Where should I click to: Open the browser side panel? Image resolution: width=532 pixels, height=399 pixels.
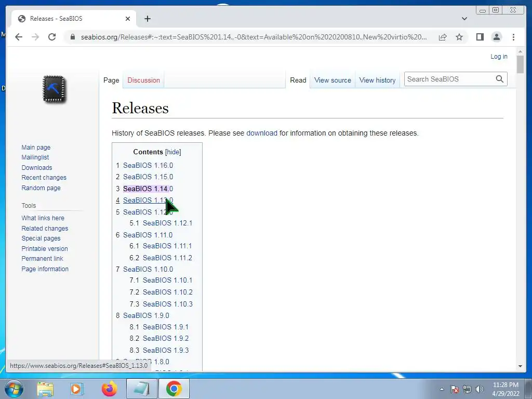click(480, 37)
